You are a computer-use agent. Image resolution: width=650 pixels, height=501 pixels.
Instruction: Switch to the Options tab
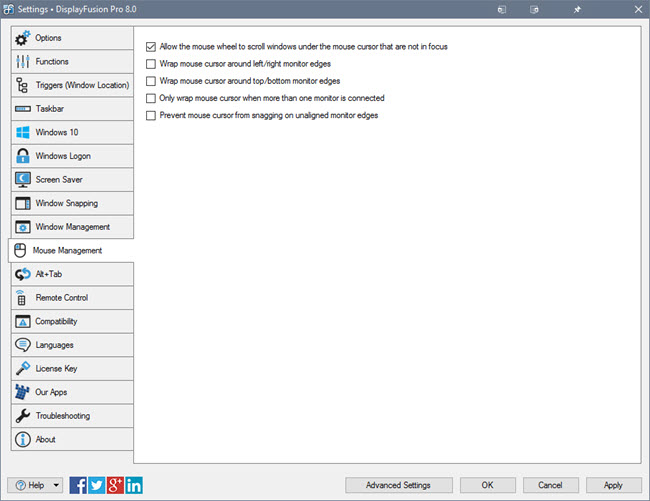[x=72, y=38]
